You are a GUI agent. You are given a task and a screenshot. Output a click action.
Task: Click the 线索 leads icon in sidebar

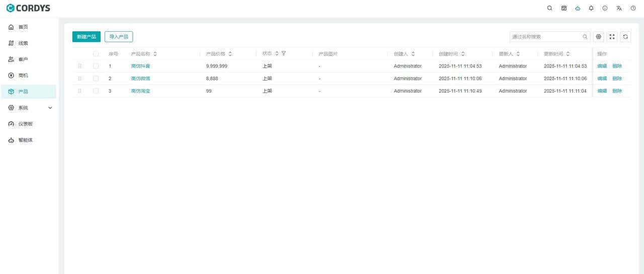tap(11, 43)
